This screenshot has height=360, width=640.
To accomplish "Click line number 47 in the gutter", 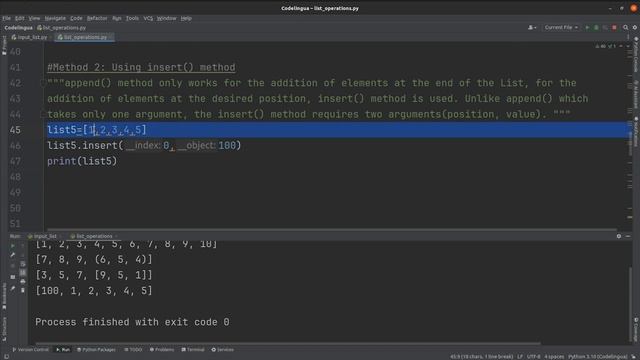I will 15,161.
